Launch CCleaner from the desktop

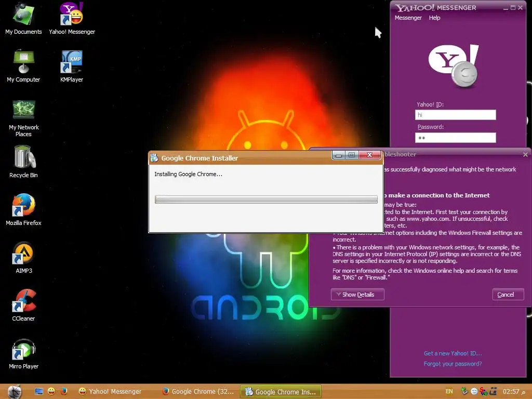(x=23, y=305)
